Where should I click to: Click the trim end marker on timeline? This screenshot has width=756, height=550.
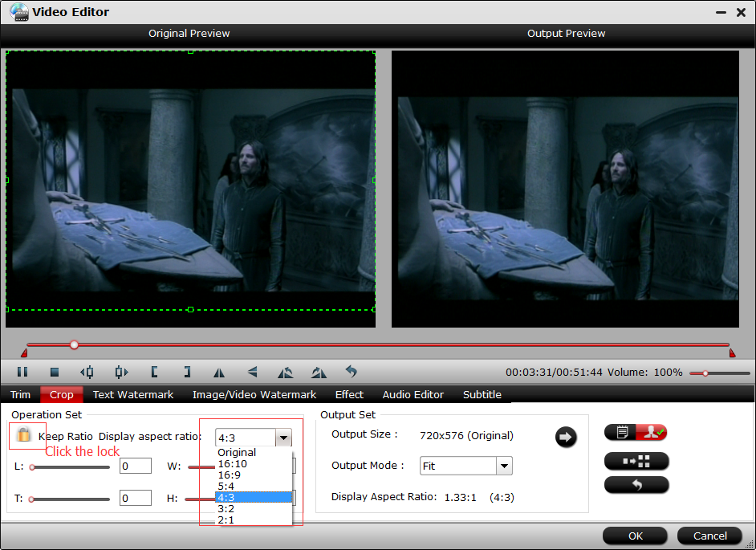point(732,352)
